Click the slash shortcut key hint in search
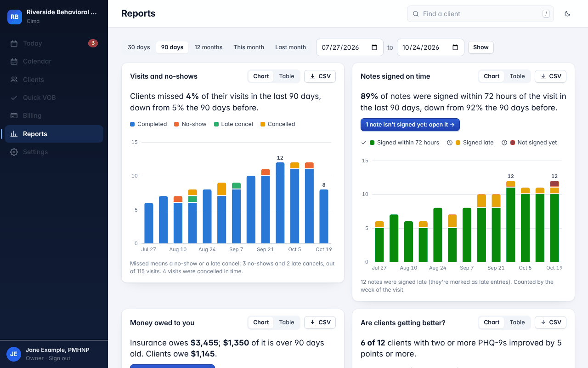Viewport: 588px width, 368px height. [x=546, y=14]
